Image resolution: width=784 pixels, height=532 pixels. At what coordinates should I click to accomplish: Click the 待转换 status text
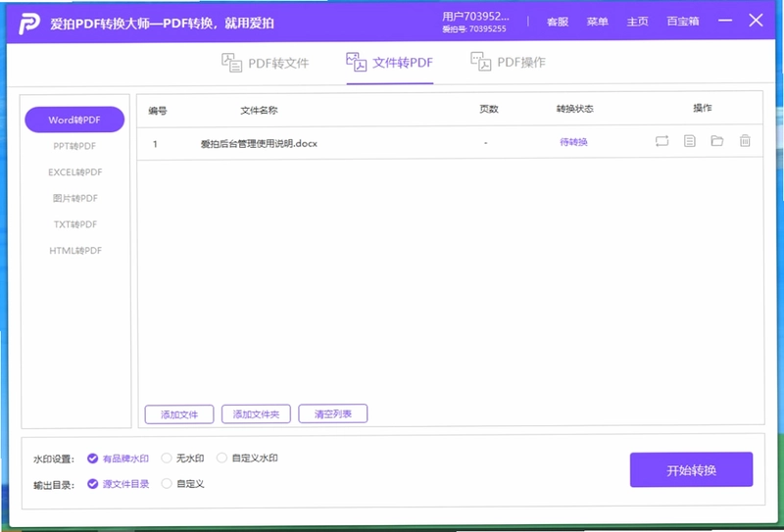tap(573, 142)
